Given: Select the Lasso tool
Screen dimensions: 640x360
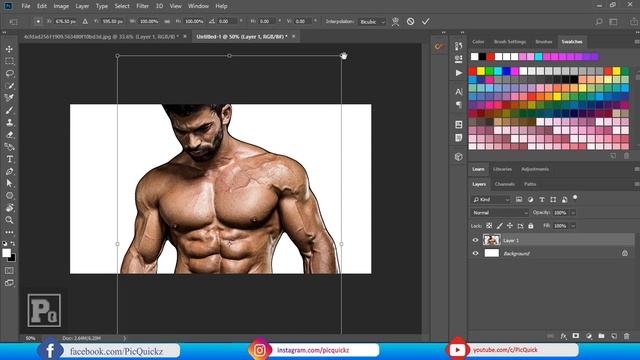Looking at the screenshot, I should pyautogui.click(x=9, y=73).
